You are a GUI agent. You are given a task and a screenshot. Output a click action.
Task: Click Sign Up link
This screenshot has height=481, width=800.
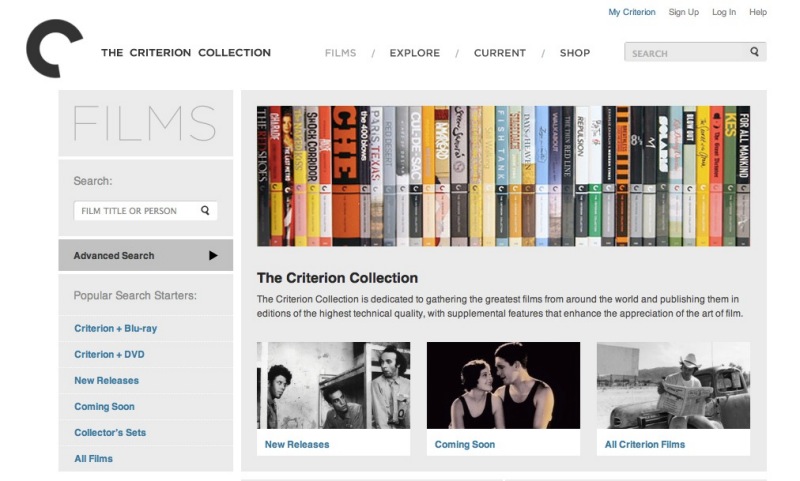coord(684,12)
